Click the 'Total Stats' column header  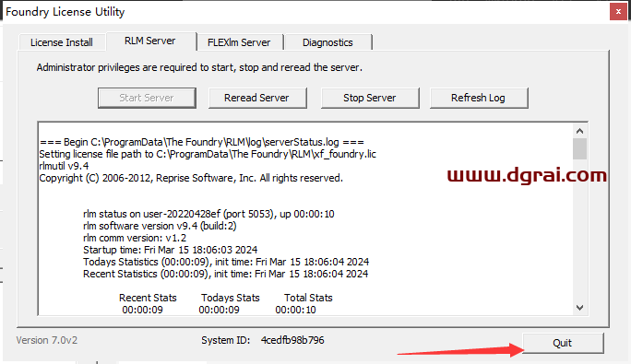(308, 298)
